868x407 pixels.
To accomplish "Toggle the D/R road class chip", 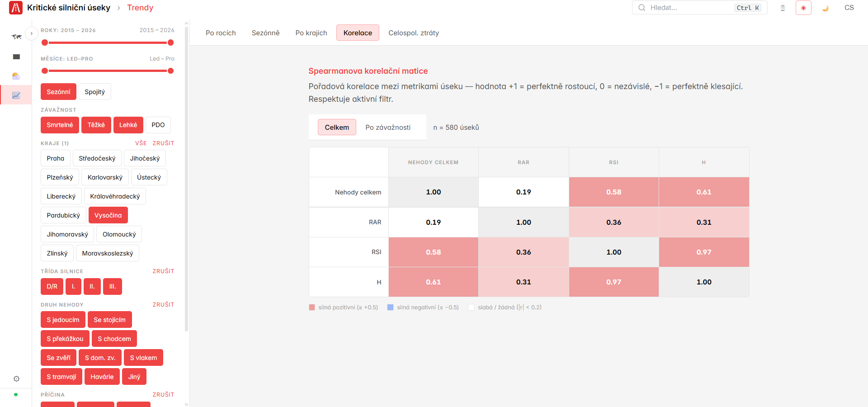I will tap(52, 286).
